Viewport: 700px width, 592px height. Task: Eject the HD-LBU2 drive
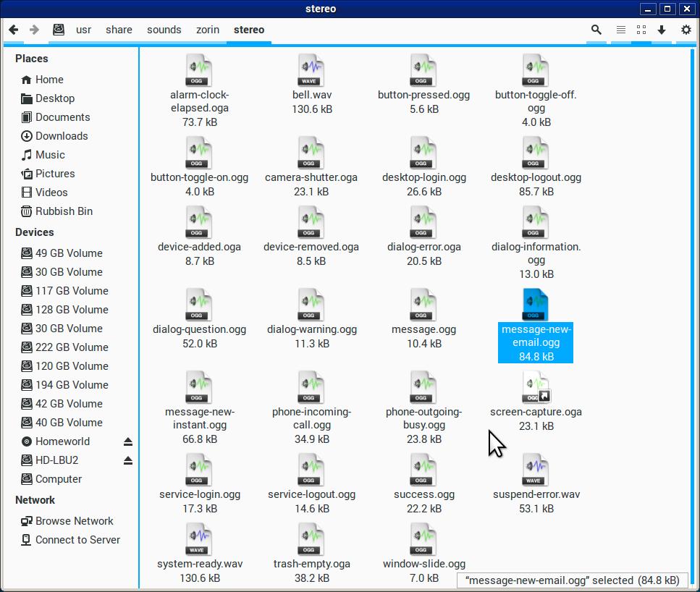tap(128, 460)
